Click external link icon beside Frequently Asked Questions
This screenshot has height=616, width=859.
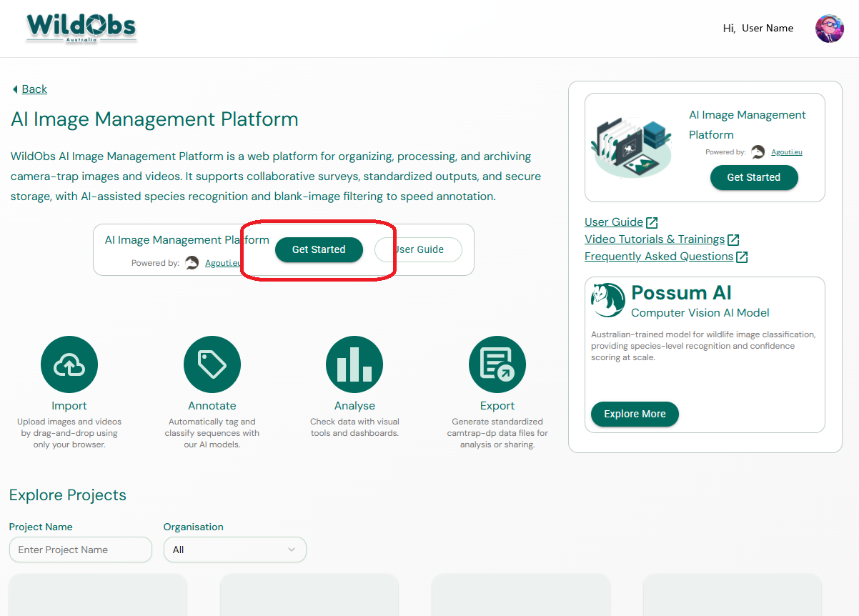coord(742,257)
